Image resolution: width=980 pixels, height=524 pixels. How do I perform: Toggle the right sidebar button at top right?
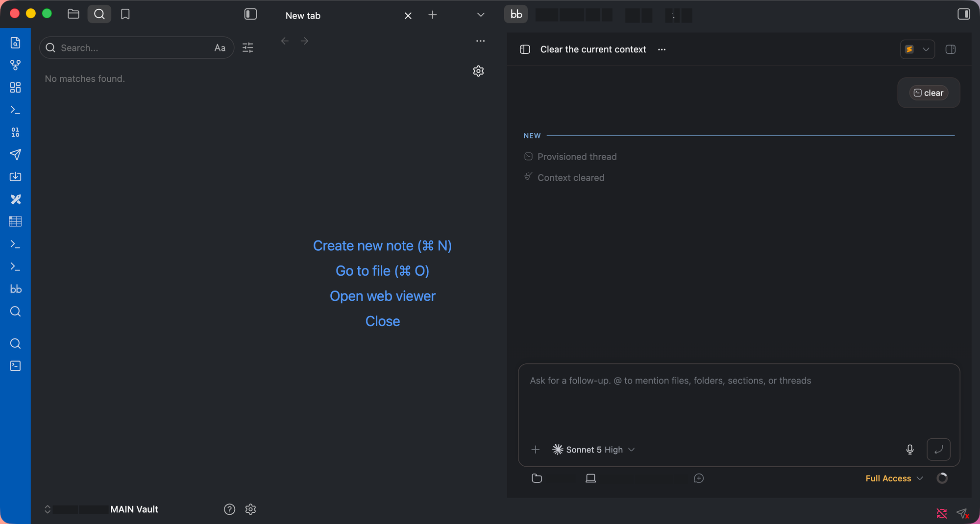tap(963, 14)
